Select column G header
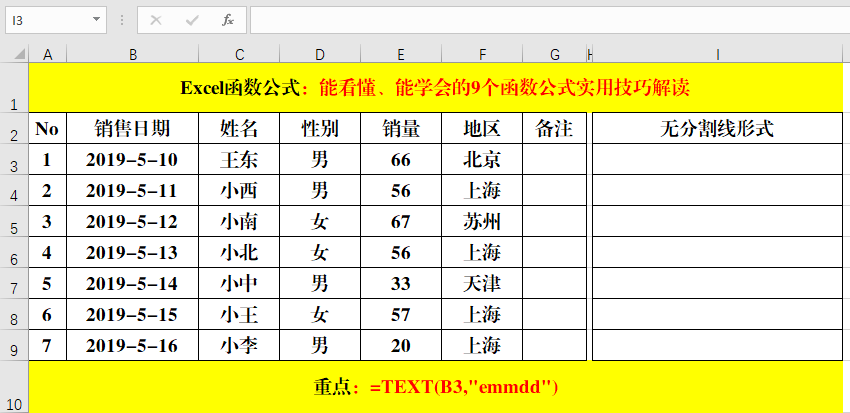Viewport: 850px width, 413px height. (x=555, y=54)
